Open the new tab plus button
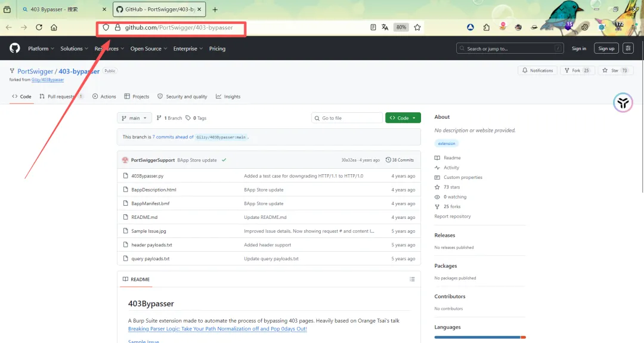The height and width of the screenshot is (343, 644). click(x=215, y=10)
